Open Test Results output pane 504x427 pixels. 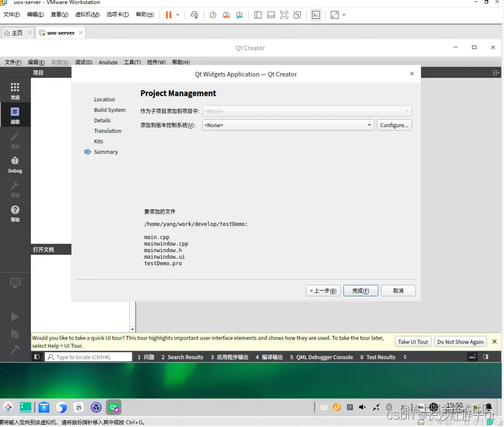[378, 357]
